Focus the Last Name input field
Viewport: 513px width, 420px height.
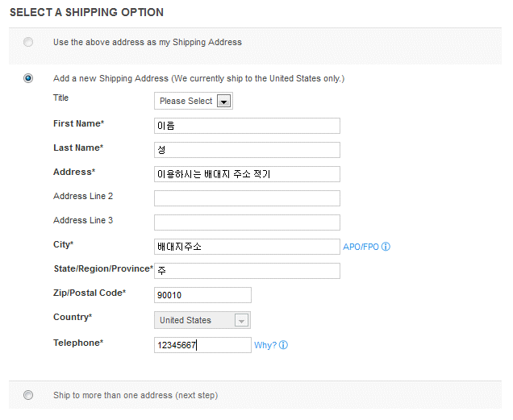click(247, 150)
